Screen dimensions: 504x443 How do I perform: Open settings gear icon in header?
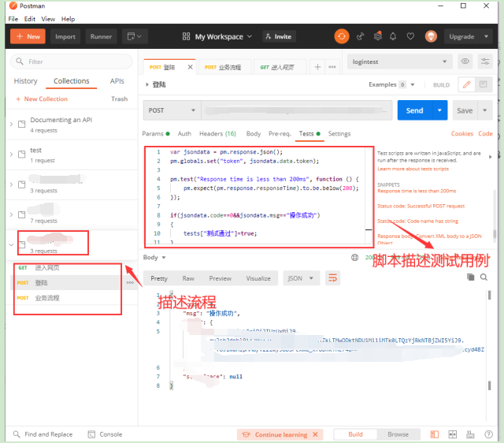tap(378, 36)
